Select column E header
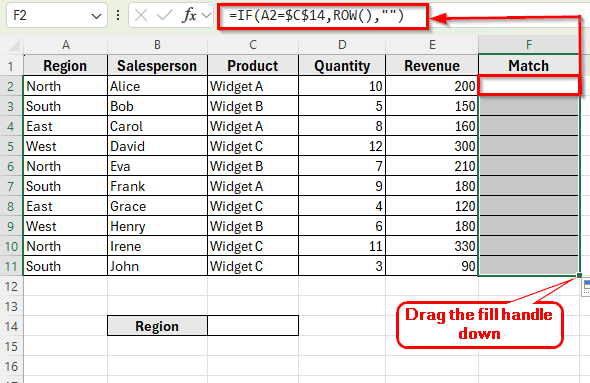This screenshot has height=383, width=590. pos(432,45)
